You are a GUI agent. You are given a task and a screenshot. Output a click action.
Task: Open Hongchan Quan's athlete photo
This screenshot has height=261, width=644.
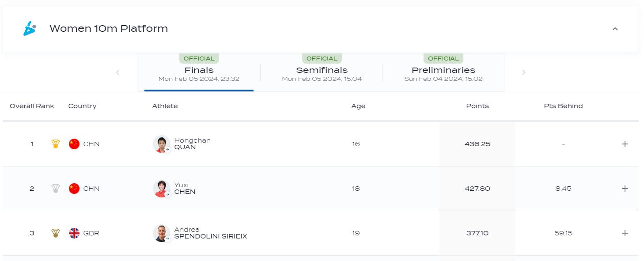click(x=161, y=144)
